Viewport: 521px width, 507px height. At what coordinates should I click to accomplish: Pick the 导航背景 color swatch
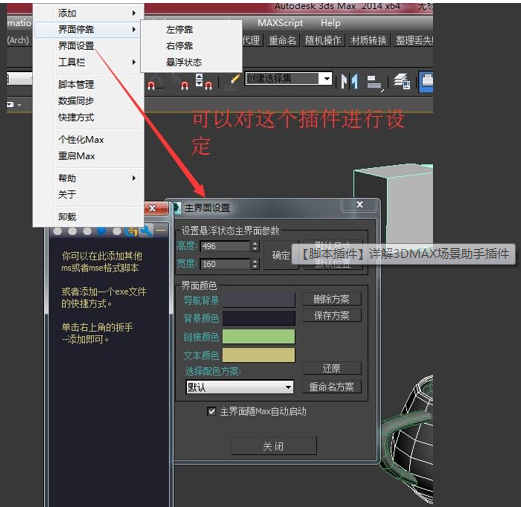259,300
